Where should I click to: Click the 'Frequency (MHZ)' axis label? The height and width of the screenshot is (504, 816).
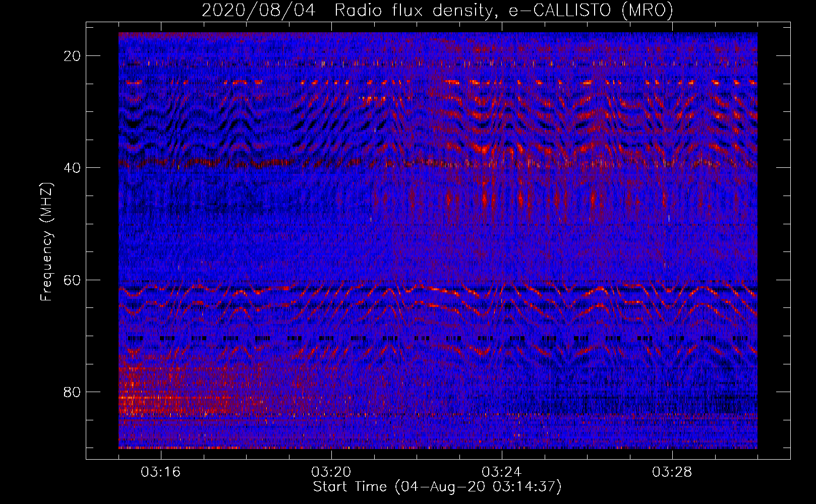[x=46, y=242]
